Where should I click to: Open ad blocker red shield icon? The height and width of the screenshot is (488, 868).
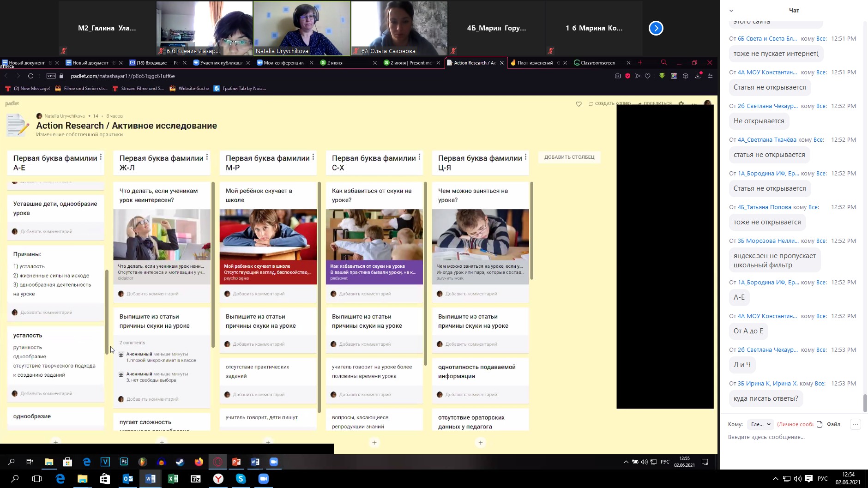[627, 76]
